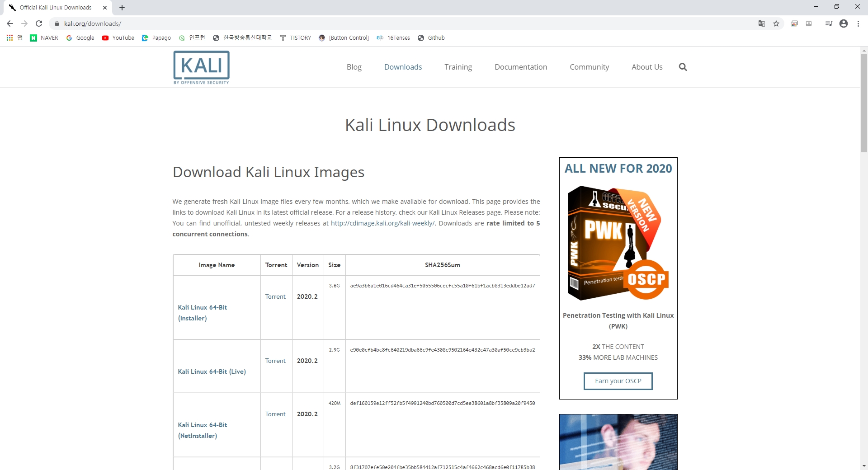Open the 한국방송통신대학교 bookmark
Screen dimensions: 868x470
click(242, 38)
